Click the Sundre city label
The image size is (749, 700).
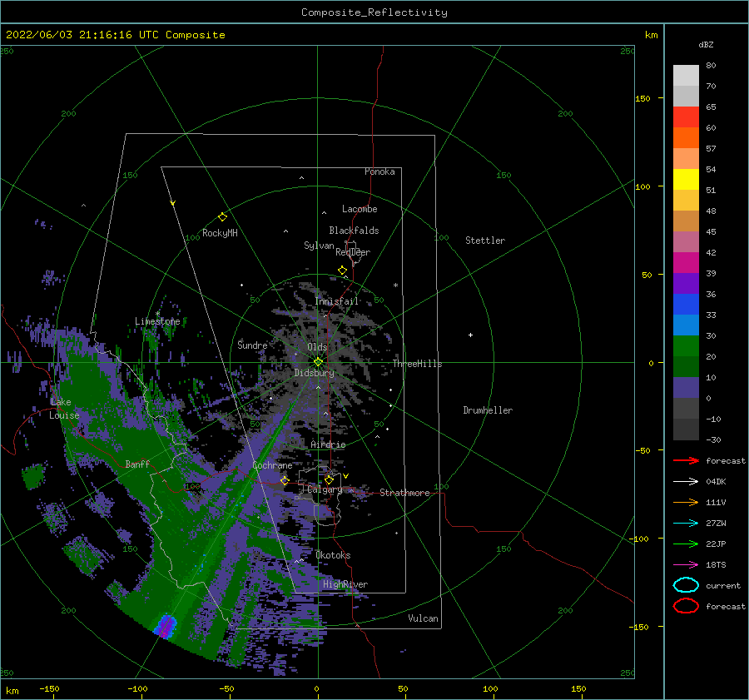click(x=252, y=345)
